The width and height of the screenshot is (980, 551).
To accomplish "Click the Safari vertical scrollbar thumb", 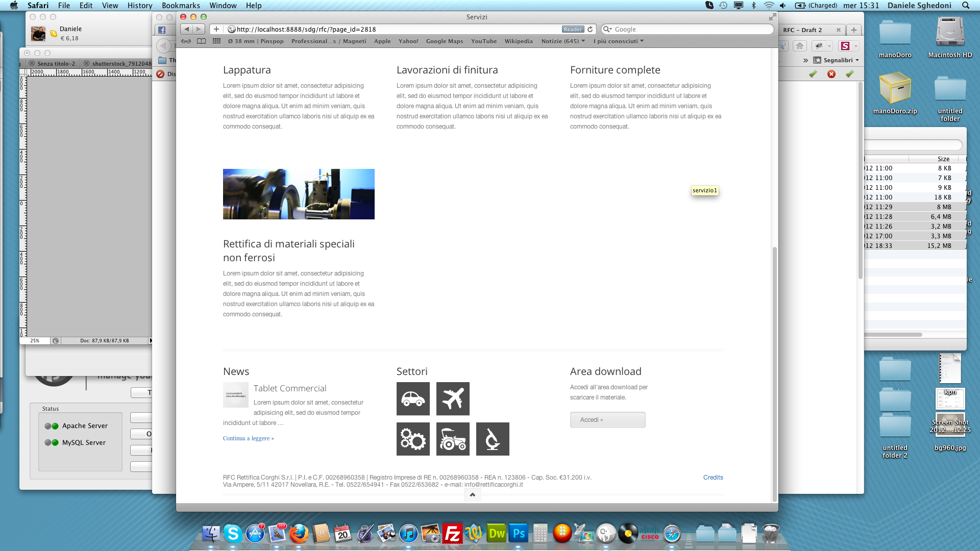I will click(774, 375).
